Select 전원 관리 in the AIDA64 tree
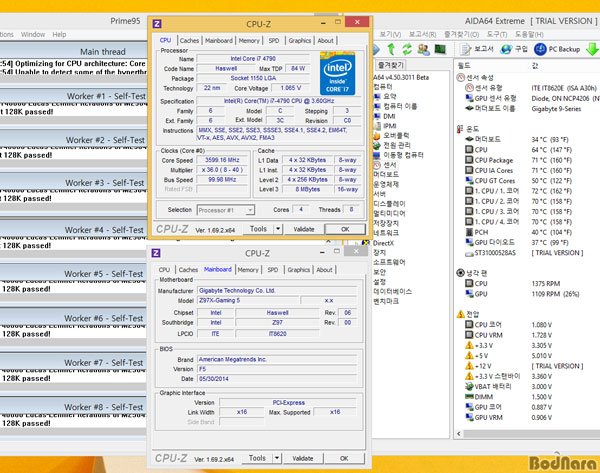This screenshot has width=600, height=473. point(397,145)
